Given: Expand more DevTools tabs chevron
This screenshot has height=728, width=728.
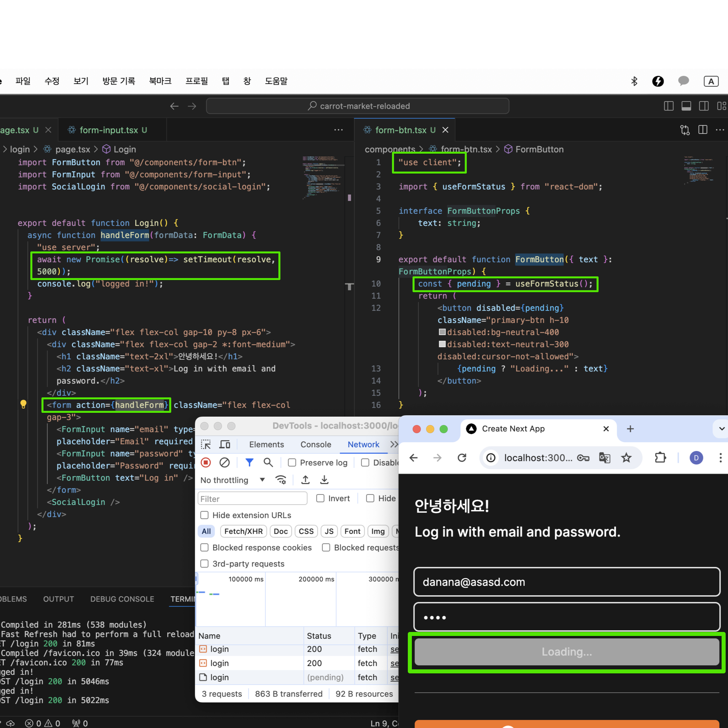Looking at the screenshot, I should click(x=394, y=444).
